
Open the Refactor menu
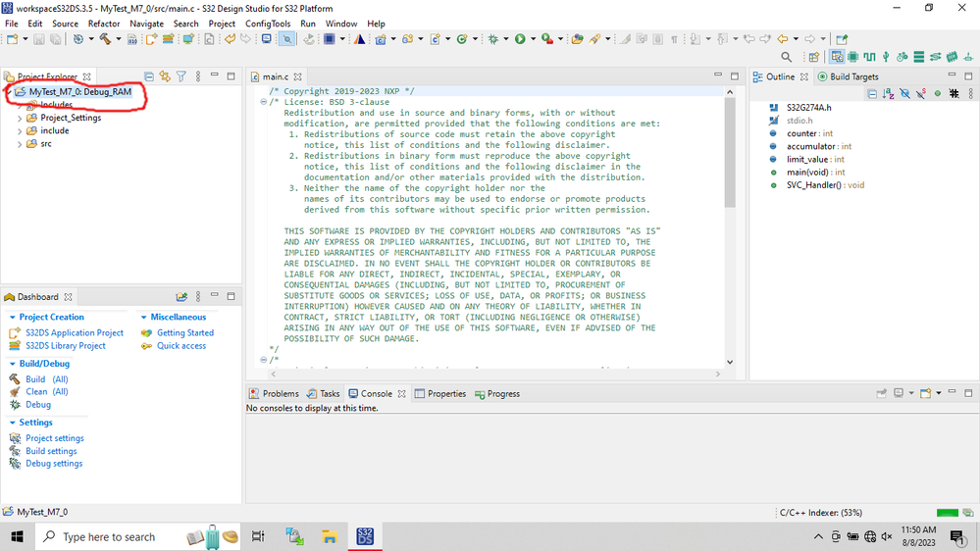(104, 24)
